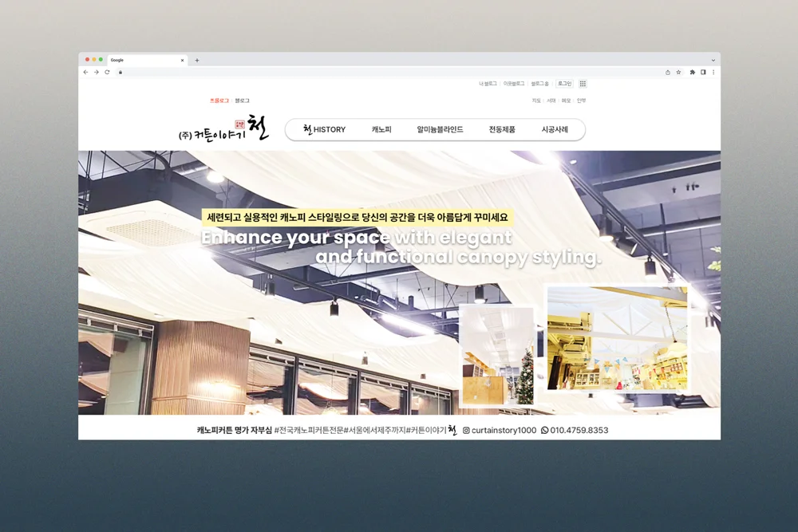
Task: Click the curtainstory1000 Instagram handle
Action: click(x=504, y=430)
